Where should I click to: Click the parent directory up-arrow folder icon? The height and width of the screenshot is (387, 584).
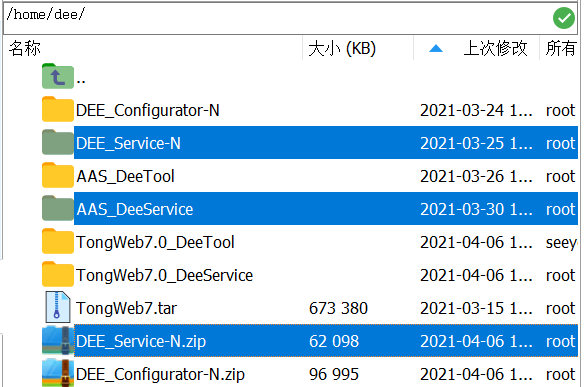pyautogui.click(x=58, y=76)
